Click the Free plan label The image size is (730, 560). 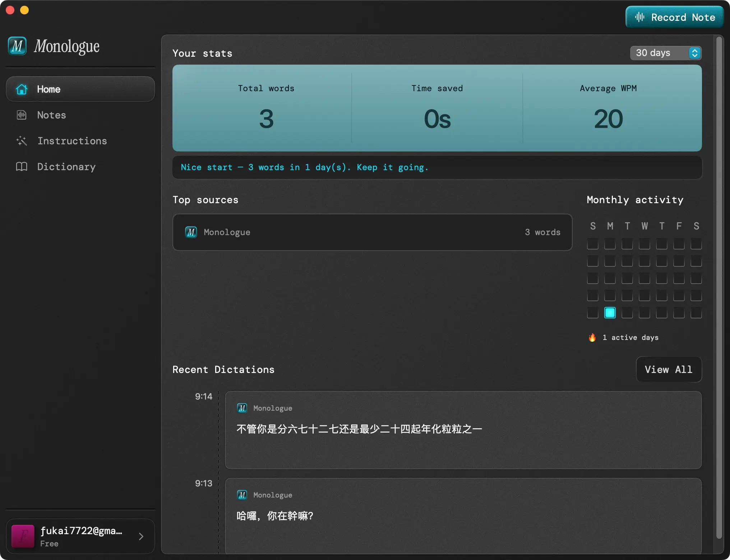[49, 543]
